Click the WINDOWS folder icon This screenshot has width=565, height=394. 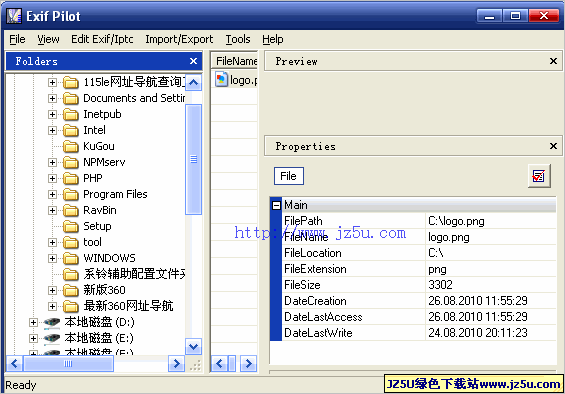[71, 258]
